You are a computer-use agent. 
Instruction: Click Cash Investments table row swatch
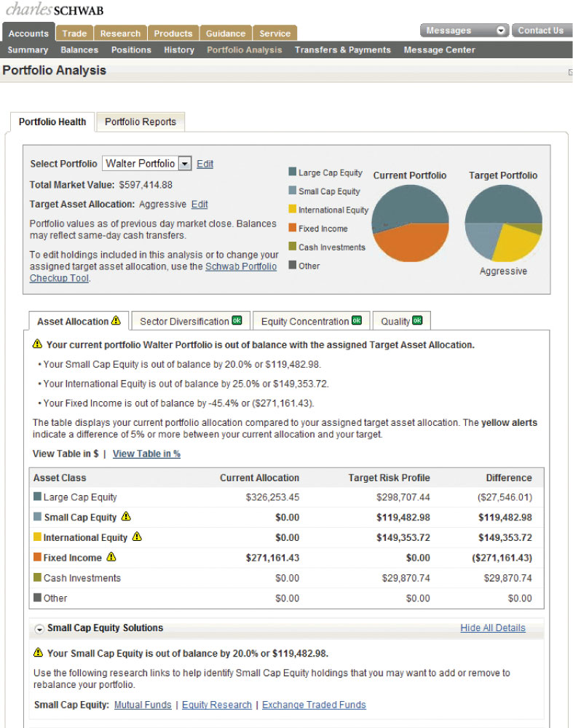coord(38,577)
